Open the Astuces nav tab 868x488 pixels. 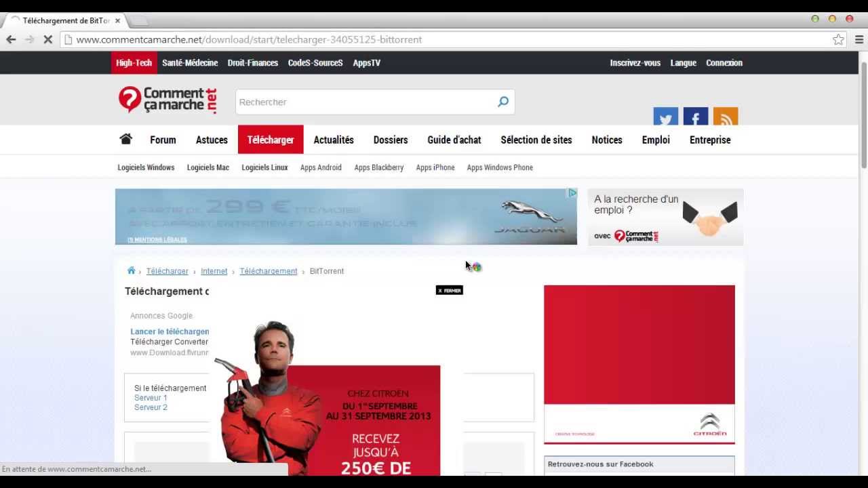(x=212, y=140)
